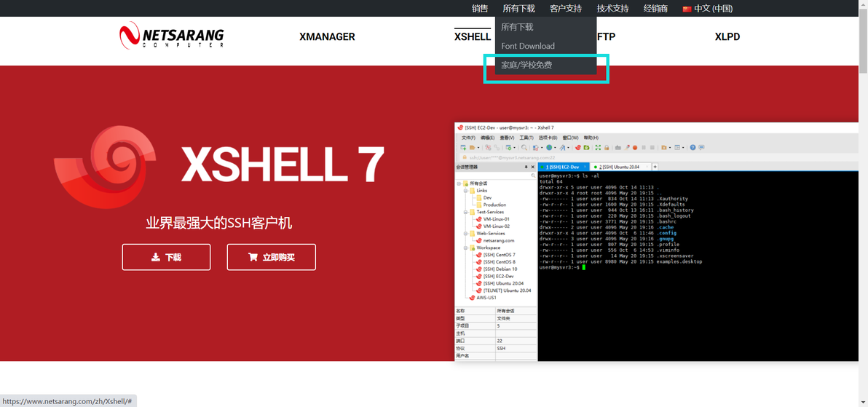Image resolution: width=868 pixels, height=407 pixels.
Task: Open 经销商 in the top navigation bar
Action: (x=655, y=8)
